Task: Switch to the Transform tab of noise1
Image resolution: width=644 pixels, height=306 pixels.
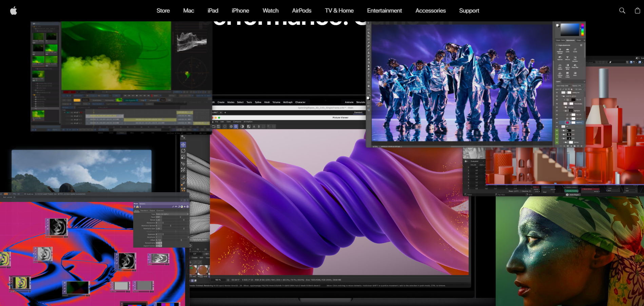Action: 144,211
